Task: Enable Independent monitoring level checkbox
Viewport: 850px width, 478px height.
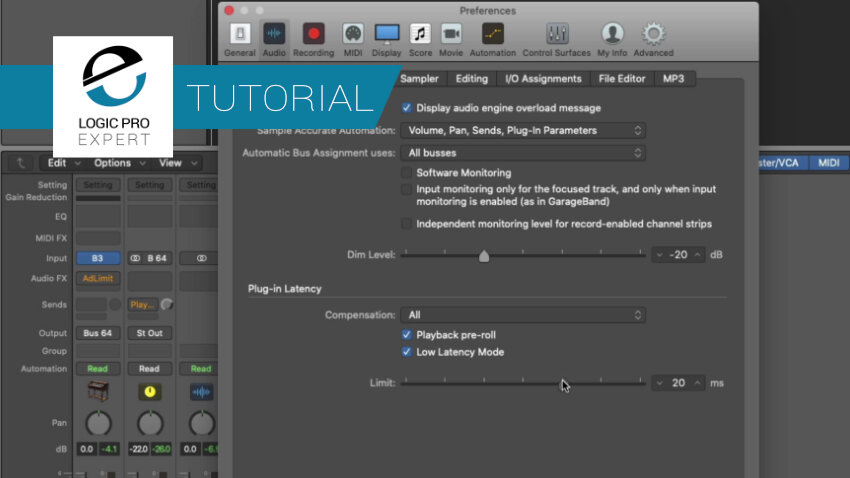Action: coord(407,223)
